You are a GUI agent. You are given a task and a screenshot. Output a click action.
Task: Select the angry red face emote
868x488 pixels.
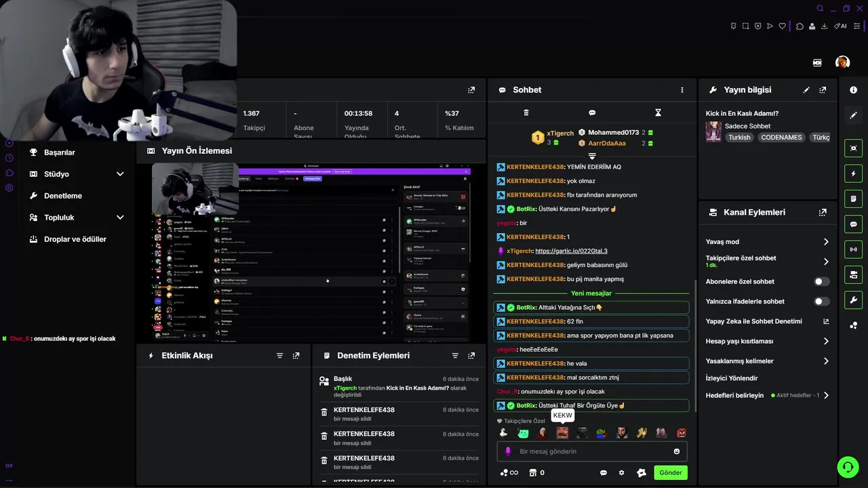682,432
